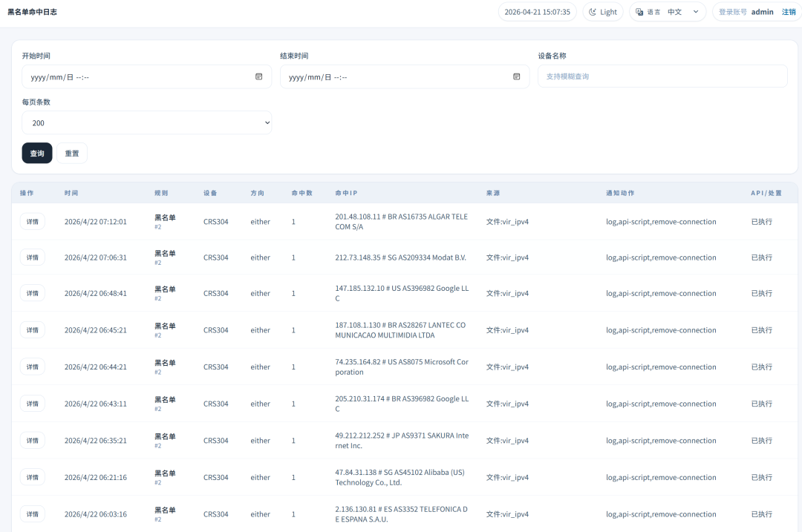Select IP 147.185.132.10 Google LLC cell
802x532 pixels.
402,293
